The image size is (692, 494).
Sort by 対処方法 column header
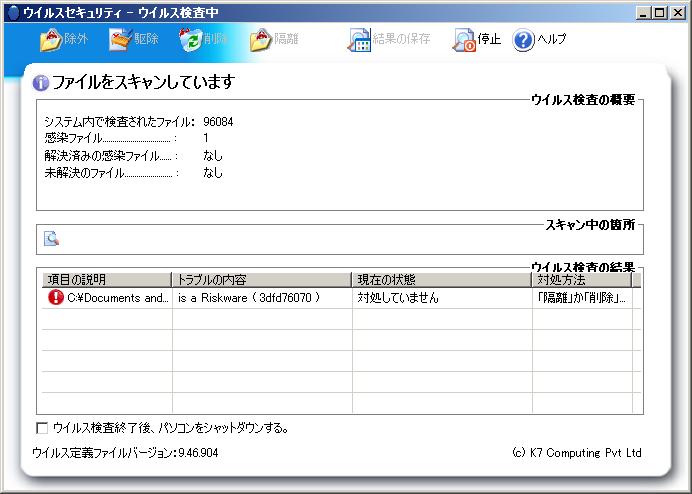[582, 279]
